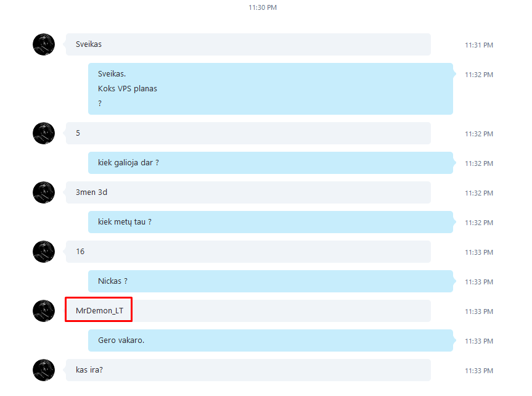The image size is (532, 396).
Task: Click the "3men 3d" message bubble
Action: click(x=248, y=192)
